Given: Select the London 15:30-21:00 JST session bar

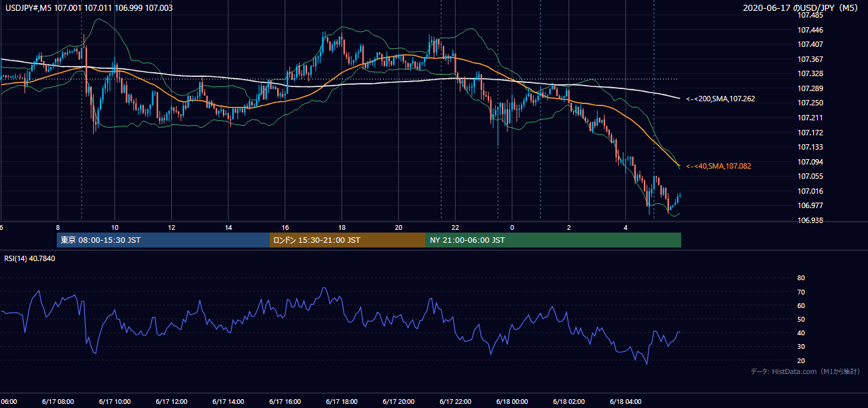Looking at the screenshot, I should 348,240.
